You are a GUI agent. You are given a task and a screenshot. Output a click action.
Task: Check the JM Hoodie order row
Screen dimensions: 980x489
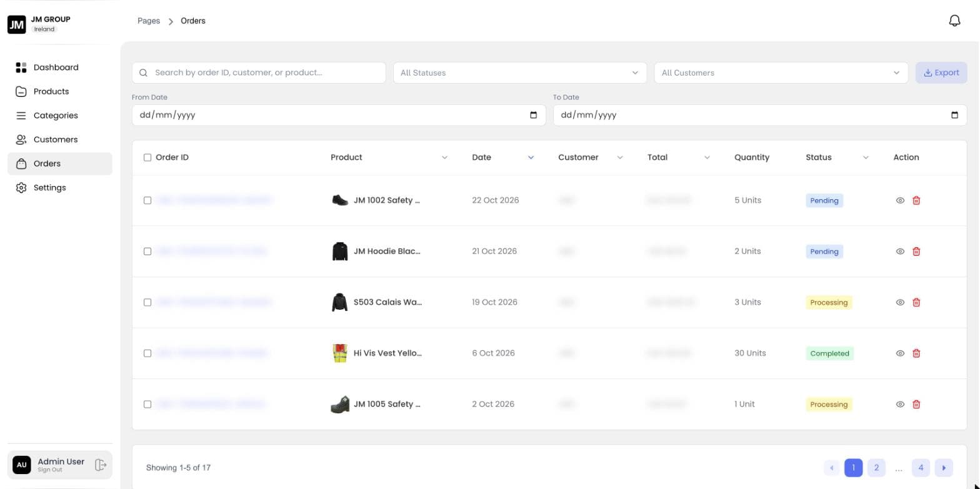coord(147,252)
